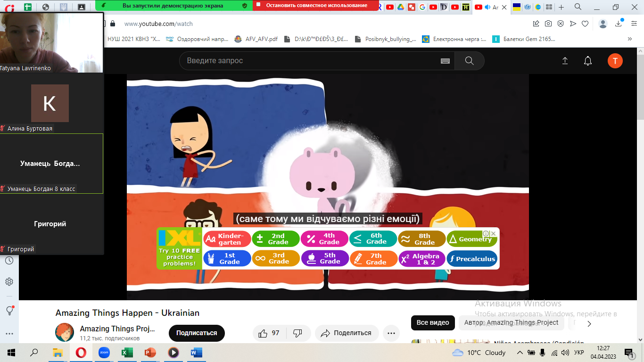Click the 8th Grade button in IXL ad
The width and height of the screenshot is (644, 362).
point(422,239)
